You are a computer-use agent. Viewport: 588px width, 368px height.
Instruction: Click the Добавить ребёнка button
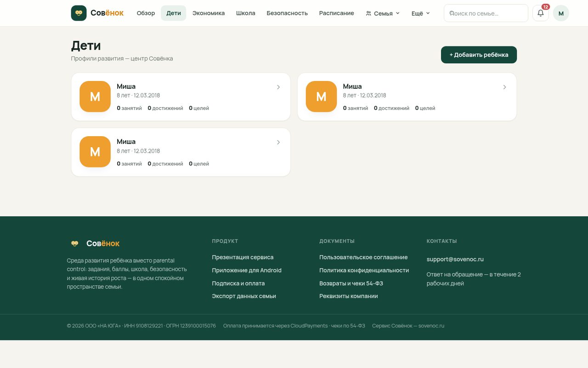pos(479,55)
